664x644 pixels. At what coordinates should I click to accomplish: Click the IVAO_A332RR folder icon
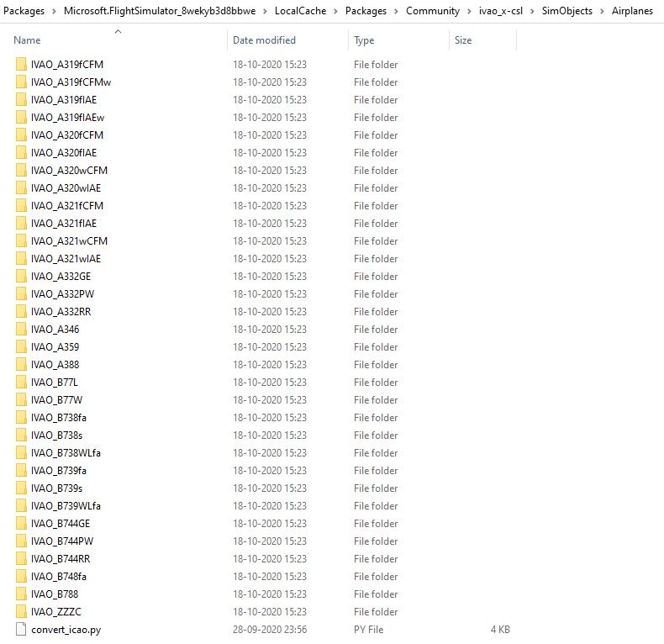point(21,311)
